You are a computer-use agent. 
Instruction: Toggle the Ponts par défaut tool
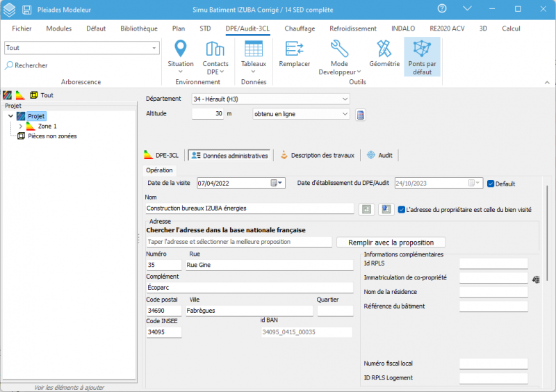coord(422,57)
